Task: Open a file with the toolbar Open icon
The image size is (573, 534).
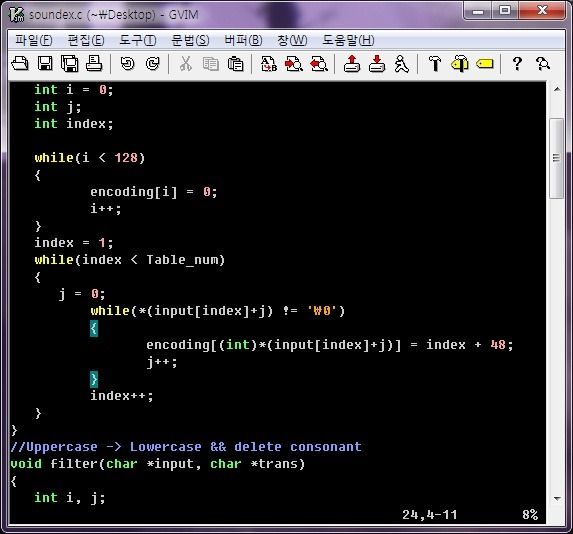Action: click(x=20, y=64)
